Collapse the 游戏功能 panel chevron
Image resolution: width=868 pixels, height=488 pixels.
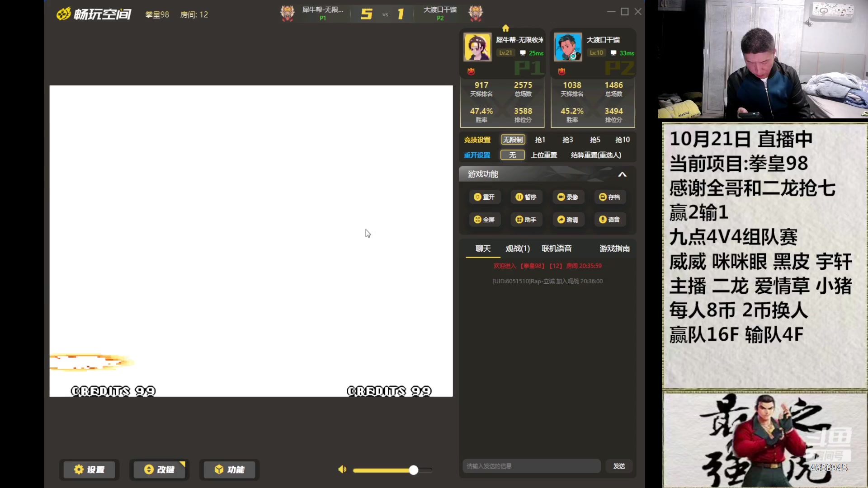(623, 174)
